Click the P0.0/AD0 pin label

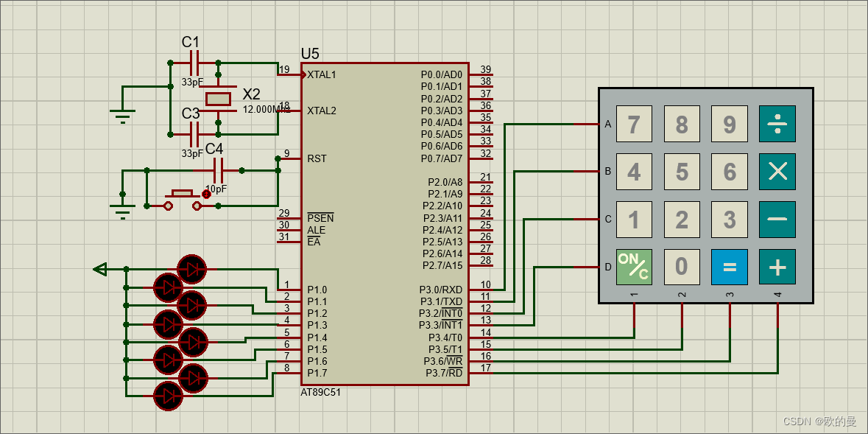(442, 74)
